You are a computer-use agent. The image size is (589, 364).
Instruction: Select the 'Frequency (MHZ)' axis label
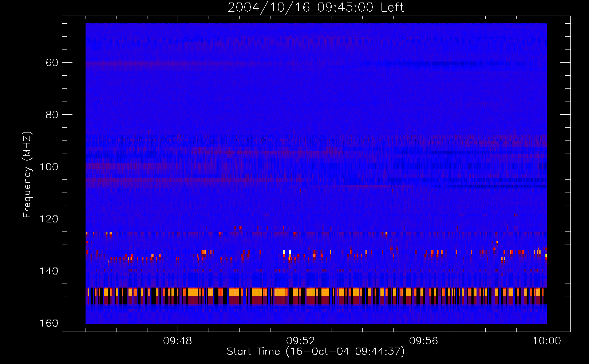point(27,175)
